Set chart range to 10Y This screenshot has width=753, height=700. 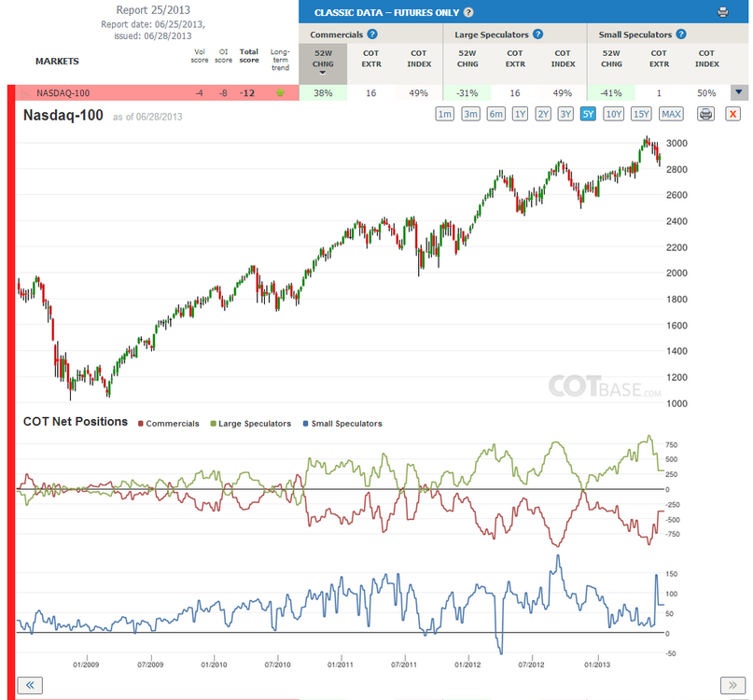coord(613,114)
